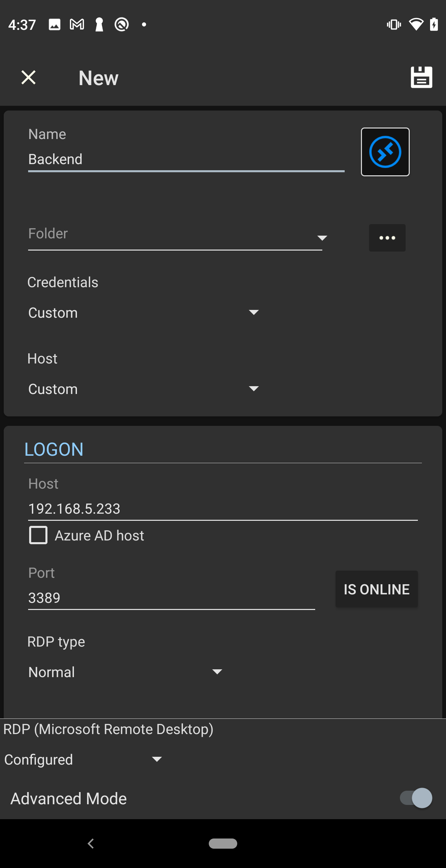This screenshot has width=446, height=868.
Task: Tap the Gmail notification icon
Action: [77, 24]
